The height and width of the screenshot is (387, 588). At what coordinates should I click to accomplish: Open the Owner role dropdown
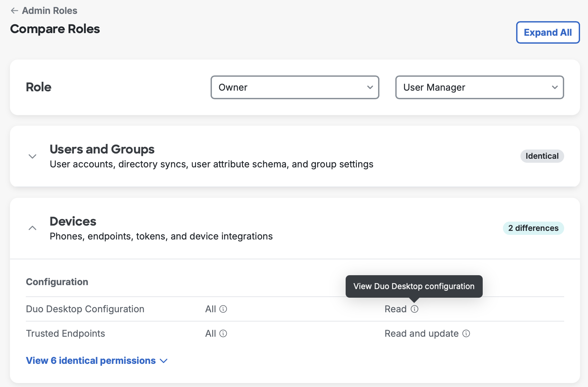295,87
